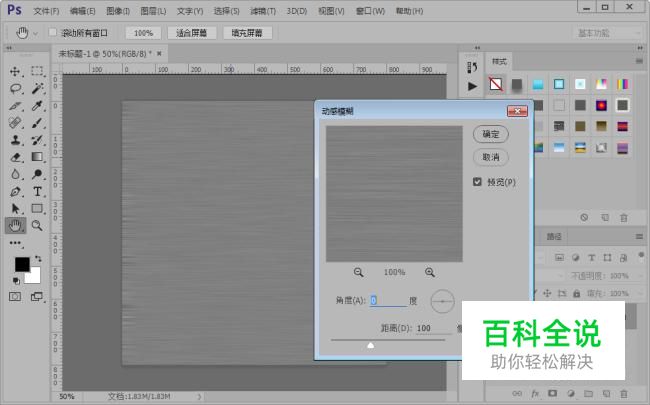The width and height of the screenshot is (650, 405).
Task: Delete layer trash icon in Layers panel
Action: coord(623,393)
